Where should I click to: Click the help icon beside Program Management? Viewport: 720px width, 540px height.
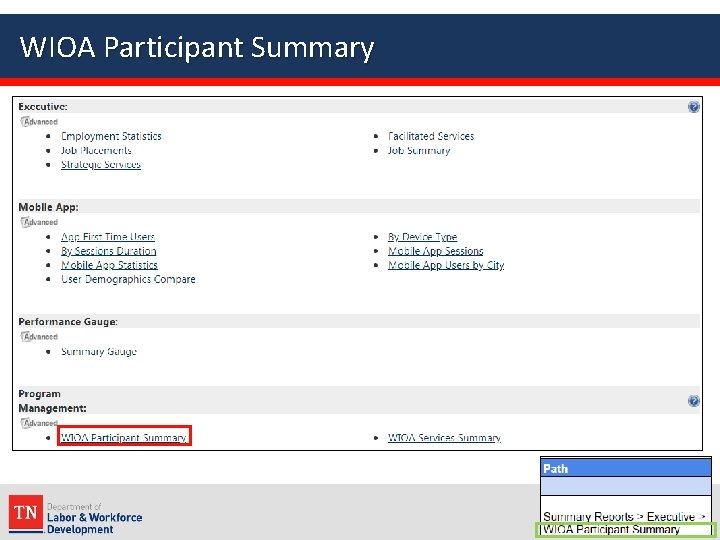(693, 401)
